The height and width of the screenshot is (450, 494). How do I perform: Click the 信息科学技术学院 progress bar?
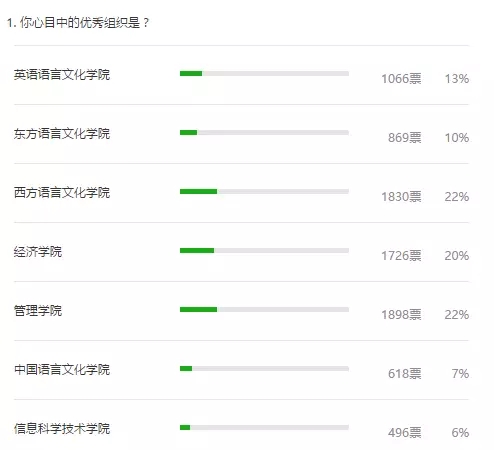coord(264,427)
